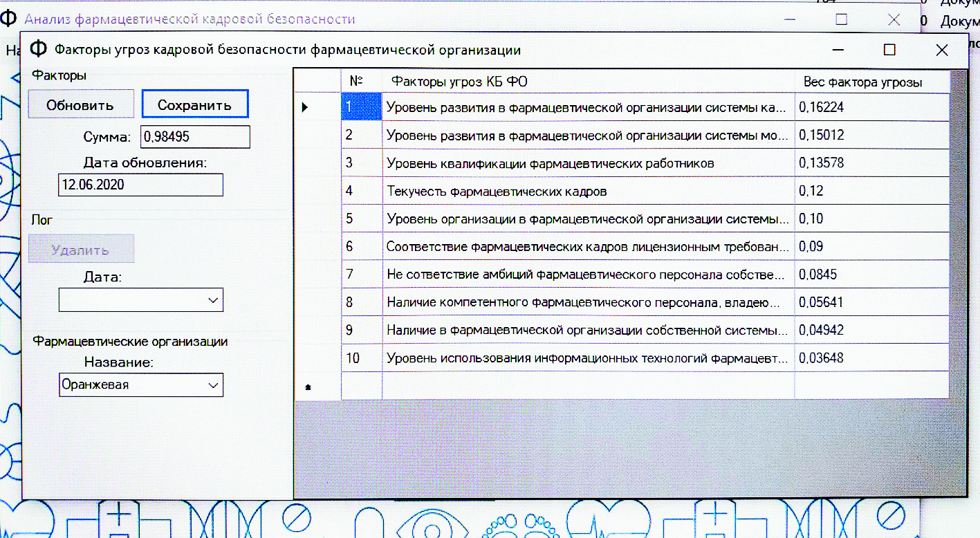Select the Дата обновления field 12.06.2020
This screenshot has width=980, height=538.
tap(140, 185)
